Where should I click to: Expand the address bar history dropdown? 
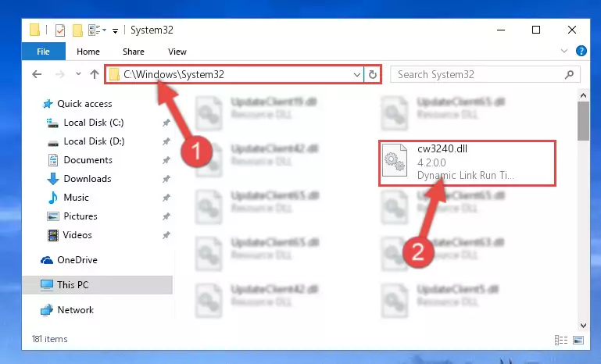click(357, 75)
